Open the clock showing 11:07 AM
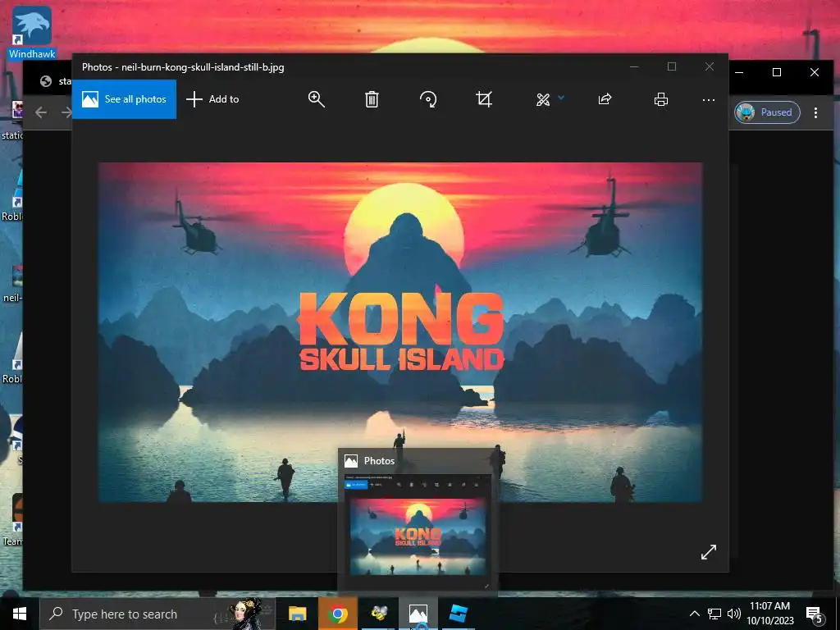The image size is (840, 630). point(769,614)
